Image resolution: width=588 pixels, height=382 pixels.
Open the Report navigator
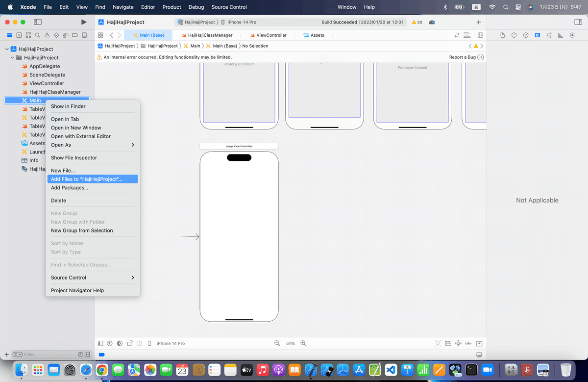click(84, 35)
